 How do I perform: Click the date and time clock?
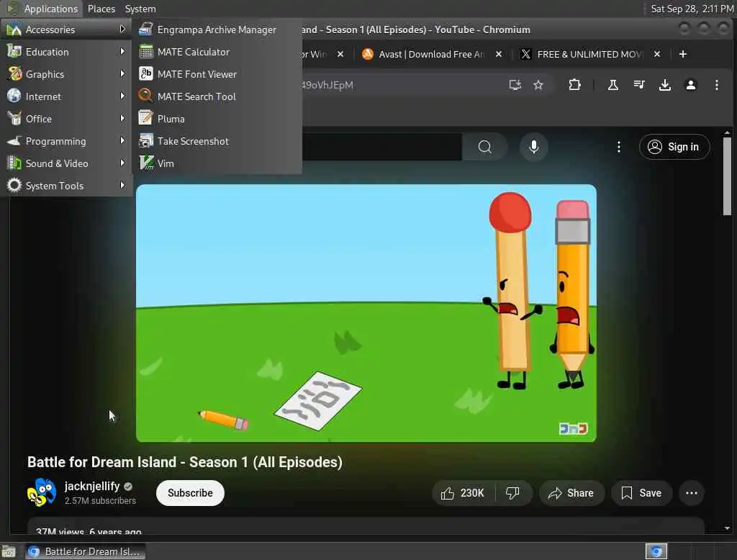click(x=692, y=9)
